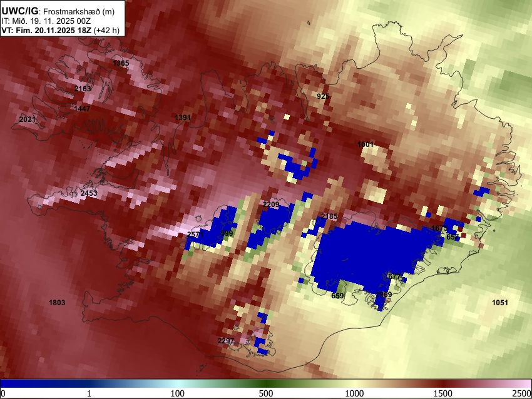Click the map value 659
Screen dimensions: 532x399
337,296
